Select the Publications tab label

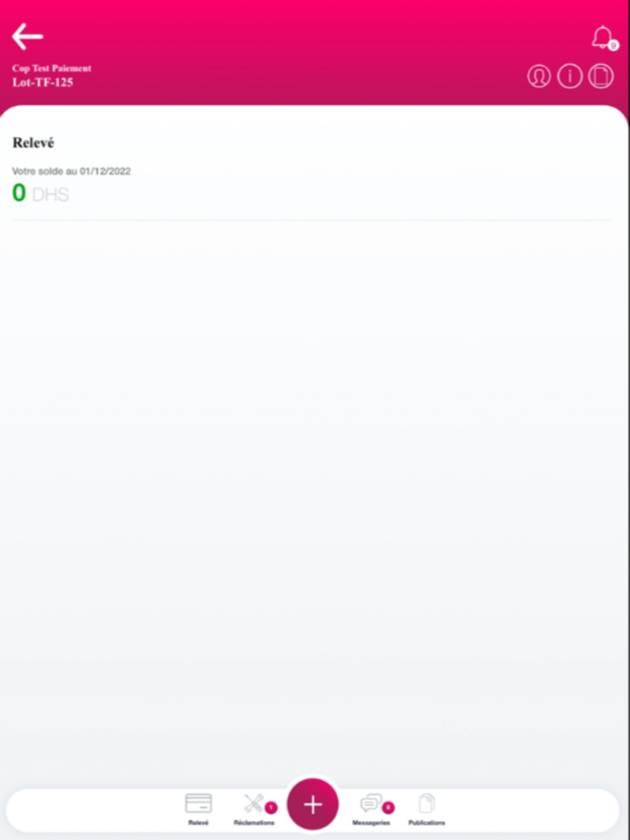point(427,822)
